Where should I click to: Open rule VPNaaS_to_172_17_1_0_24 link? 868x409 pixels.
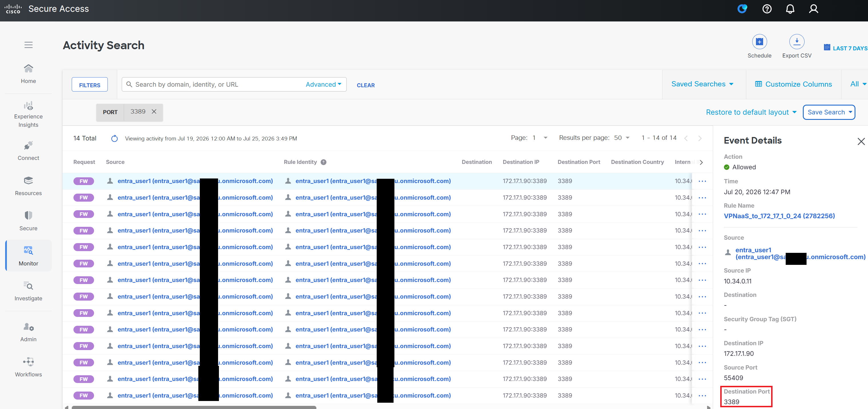coord(779,216)
